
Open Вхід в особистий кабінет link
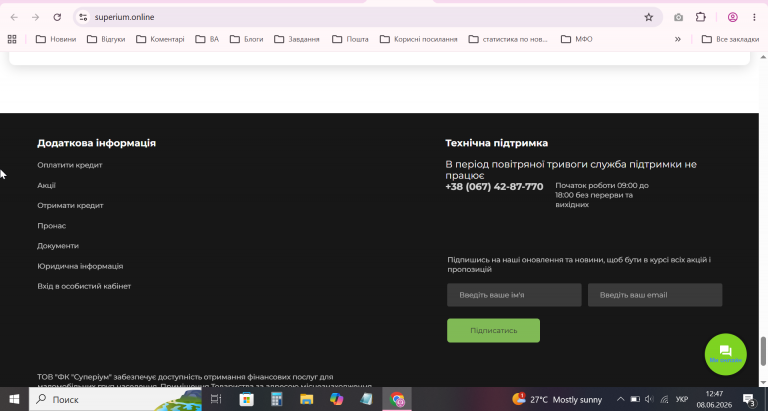coord(84,286)
